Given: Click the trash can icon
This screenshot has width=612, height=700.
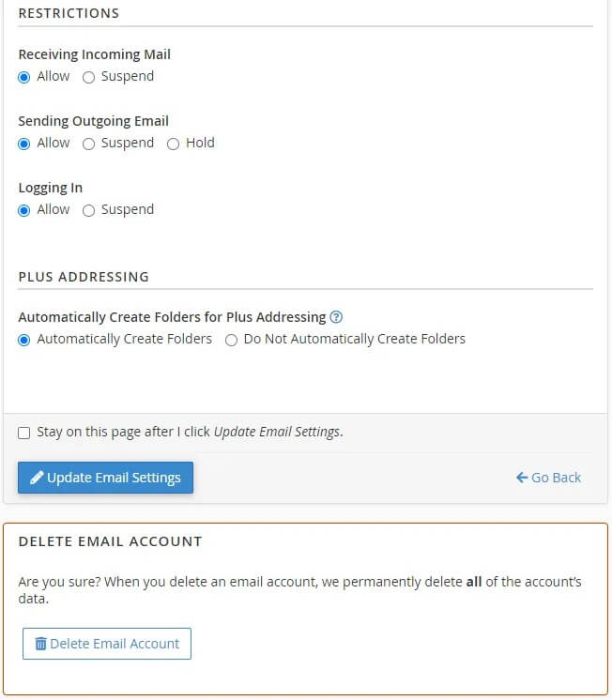Looking at the screenshot, I should coord(40,644).
